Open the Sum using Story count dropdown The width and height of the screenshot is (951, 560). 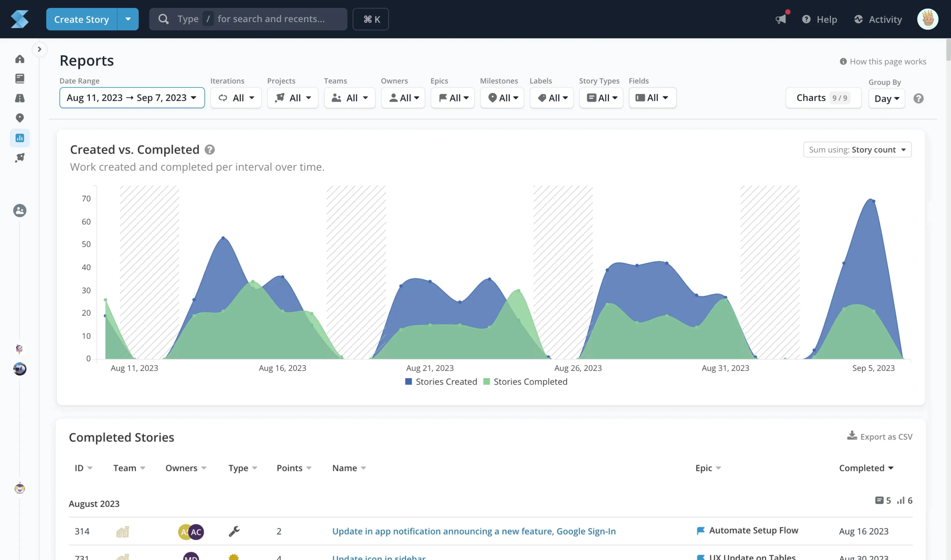pos(857,150)
